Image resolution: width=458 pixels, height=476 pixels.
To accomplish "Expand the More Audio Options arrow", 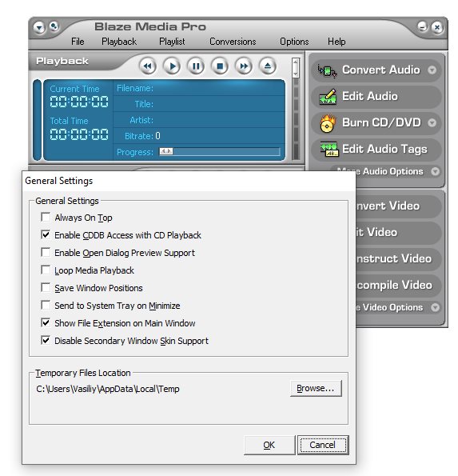I will click(x=436, y=171).
